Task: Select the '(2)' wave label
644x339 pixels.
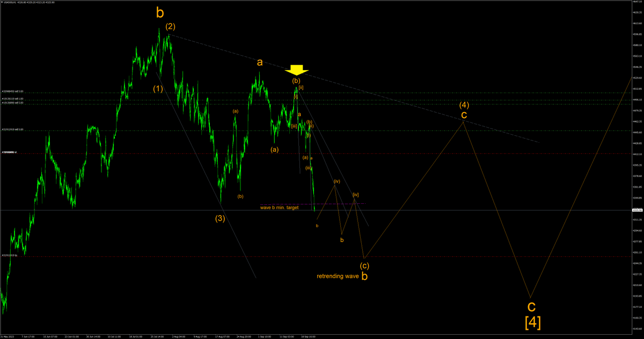Action: pos(170,26)
